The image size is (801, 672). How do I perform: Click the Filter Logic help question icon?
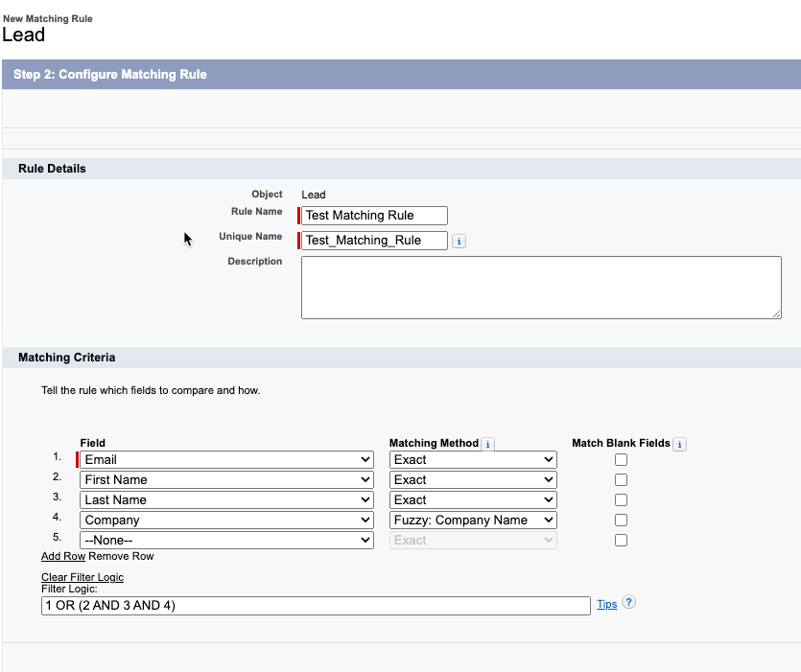tap(629, 603)
